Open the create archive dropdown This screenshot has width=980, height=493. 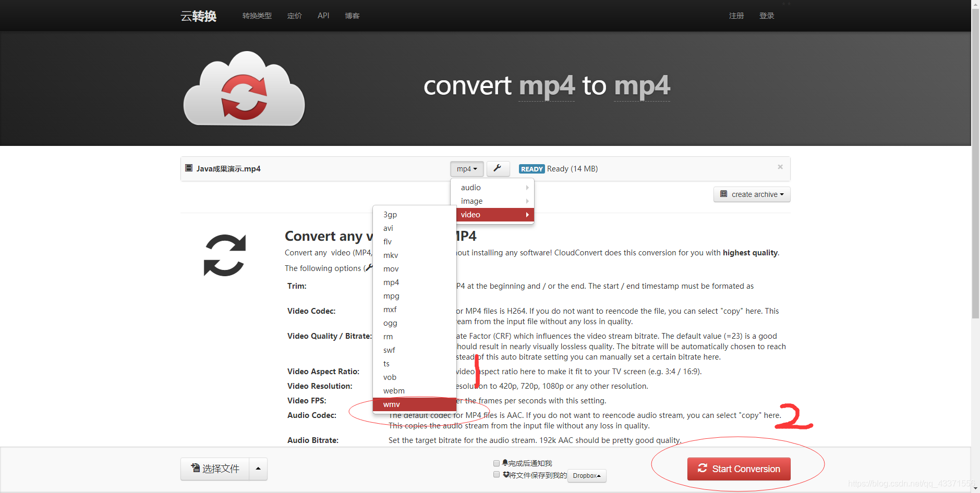(752, 194)
